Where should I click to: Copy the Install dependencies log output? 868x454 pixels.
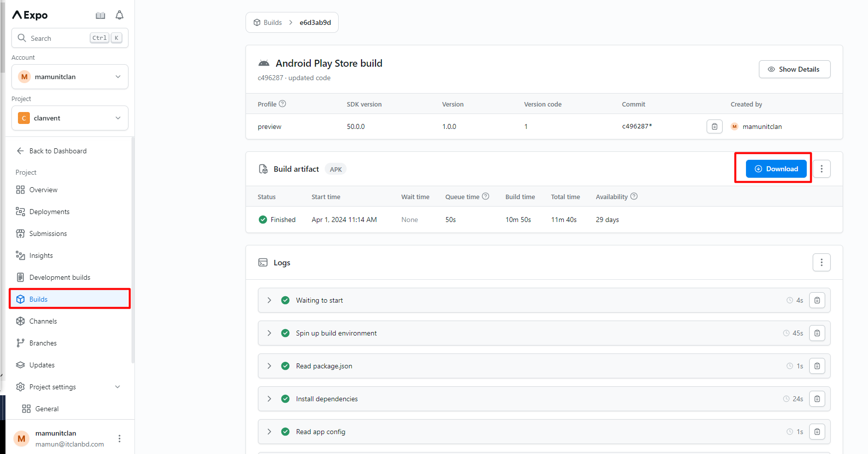pos(817,399)
